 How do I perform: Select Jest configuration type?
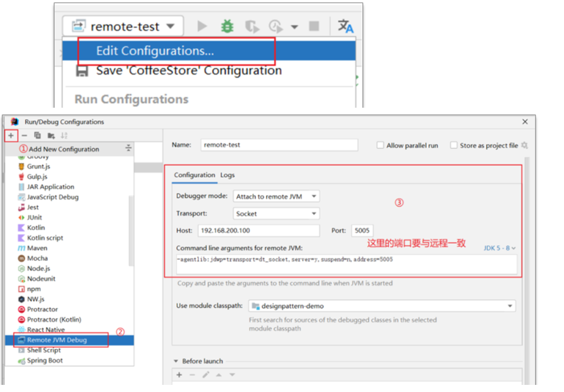click(70, 207)
